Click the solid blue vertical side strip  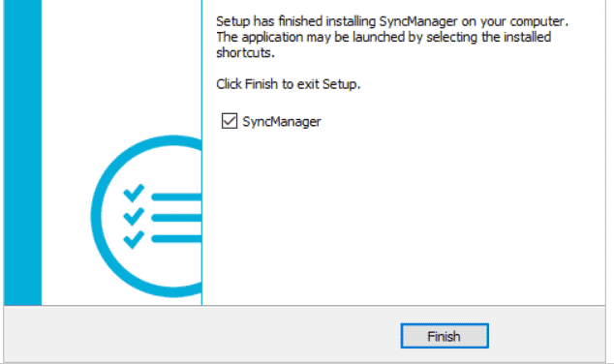pyautogui.click(x=22, y=153)
